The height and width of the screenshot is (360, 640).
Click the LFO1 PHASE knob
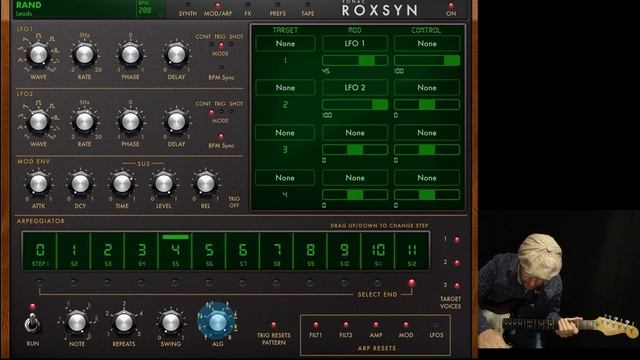point(131,55)
